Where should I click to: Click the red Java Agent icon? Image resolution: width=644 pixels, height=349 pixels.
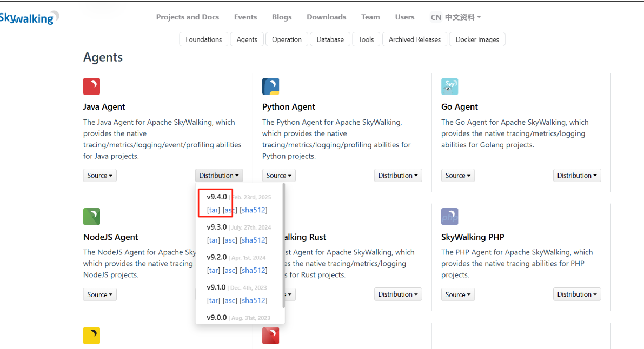tap(91, 86)
